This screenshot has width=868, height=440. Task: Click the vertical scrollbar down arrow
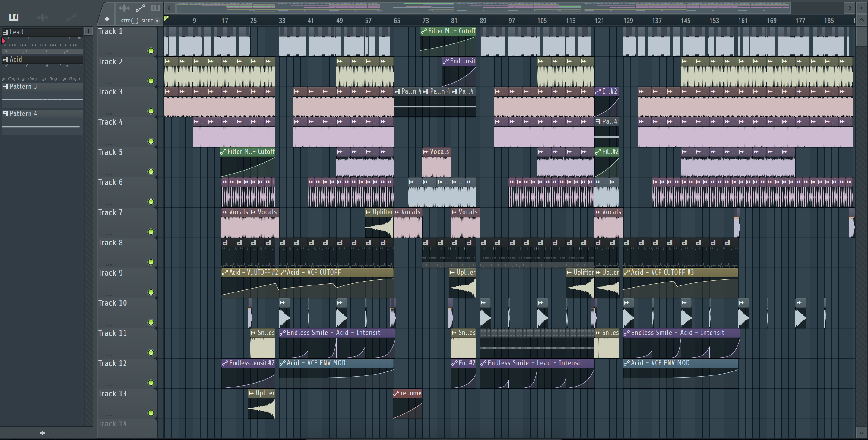862,432
